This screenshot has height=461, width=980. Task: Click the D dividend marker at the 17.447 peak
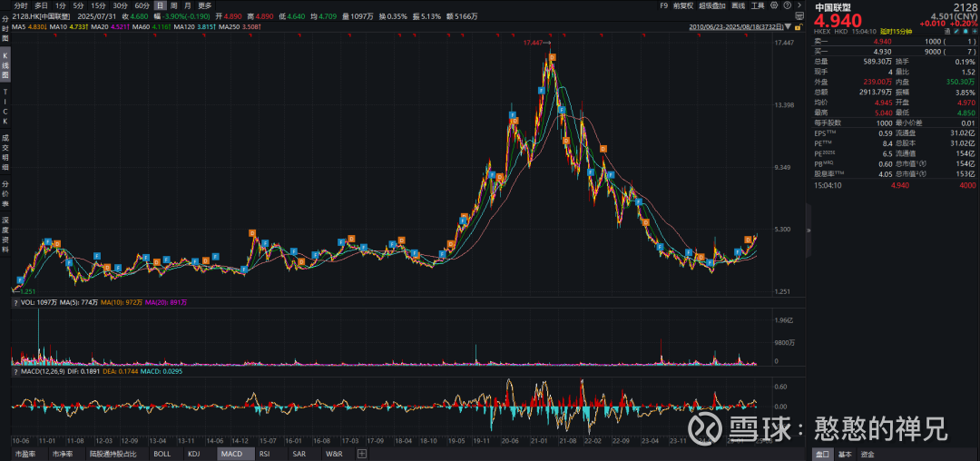point(553,57)
